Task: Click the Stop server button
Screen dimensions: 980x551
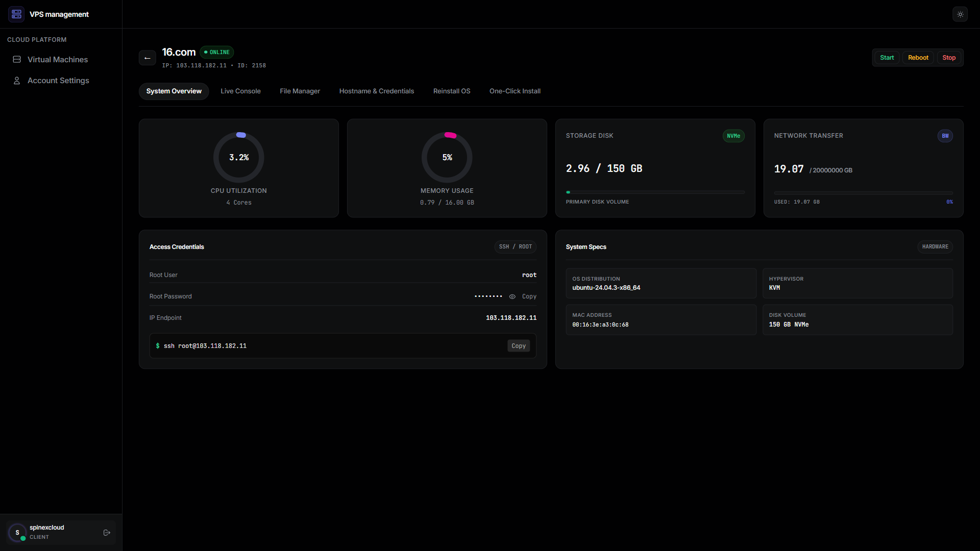Action: click(949, 58)
